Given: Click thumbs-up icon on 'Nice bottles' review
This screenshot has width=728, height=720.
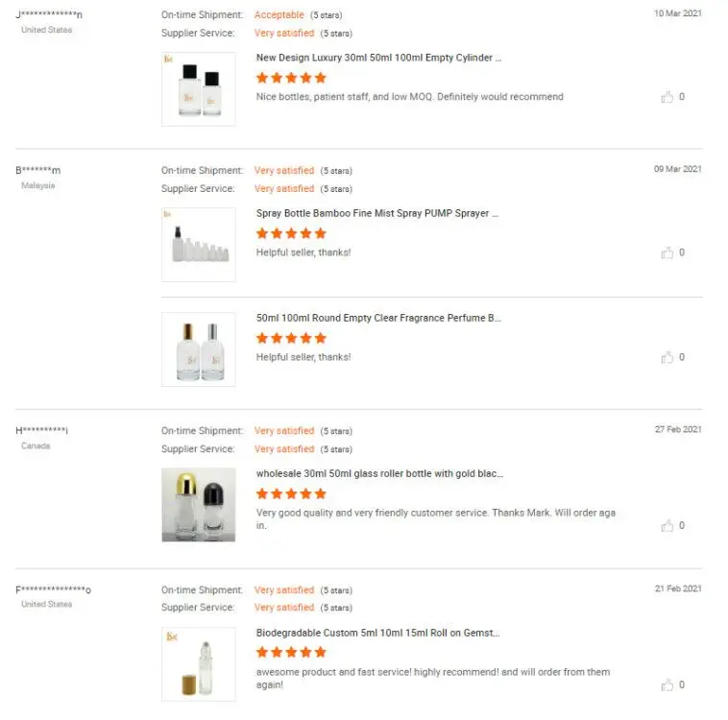Looking at the screenshot, I should point(667,97).
